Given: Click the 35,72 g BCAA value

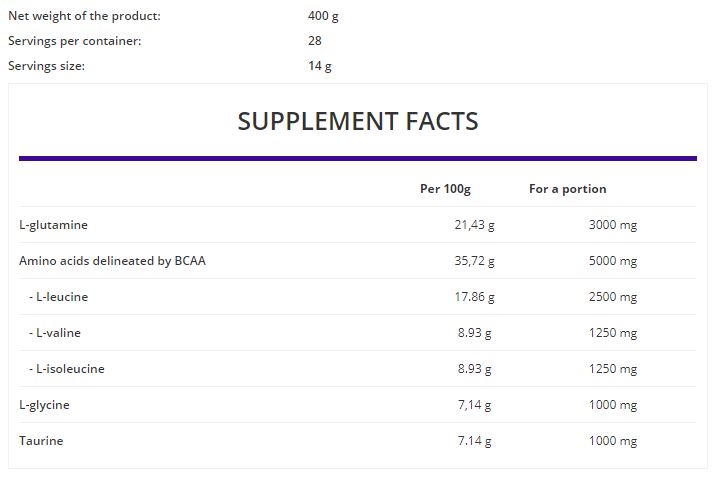Looking at the screenshot, I should click(x=474, y=261).
